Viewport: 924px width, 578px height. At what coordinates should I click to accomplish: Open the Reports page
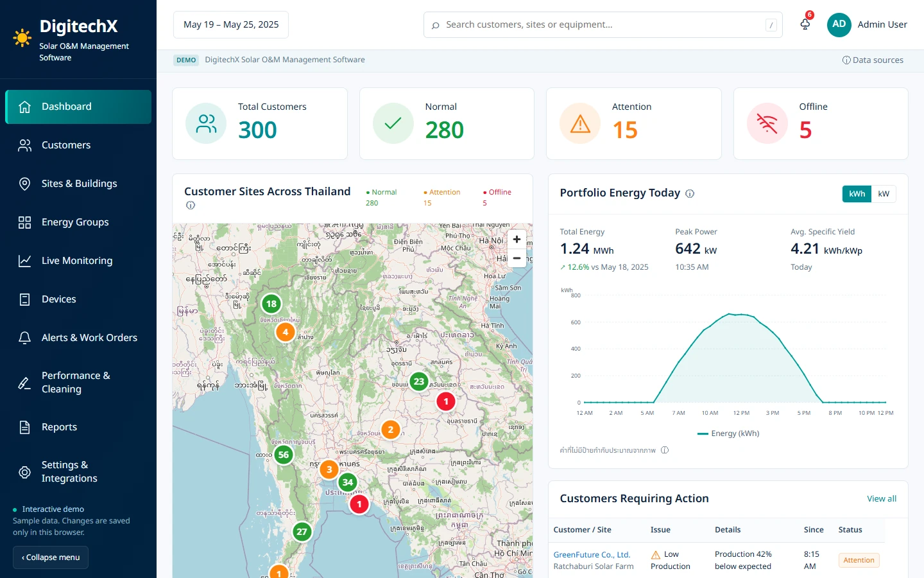[x=78, y=427]
